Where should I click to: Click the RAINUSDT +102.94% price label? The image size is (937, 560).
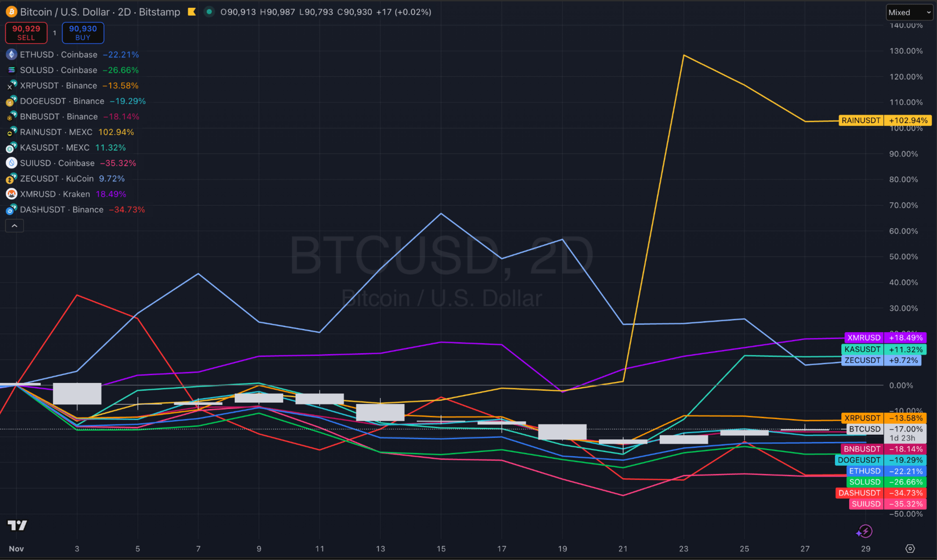click(884, 120)
